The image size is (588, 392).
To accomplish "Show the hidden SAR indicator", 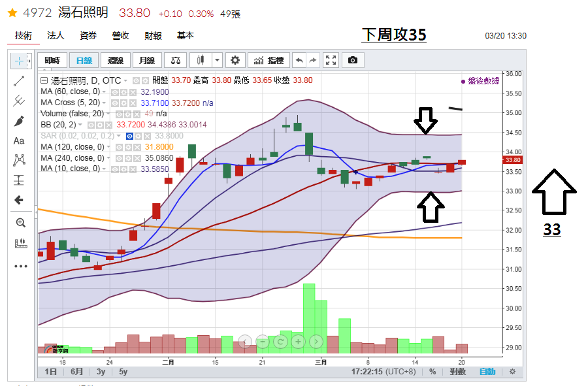I will coord(129,136).
